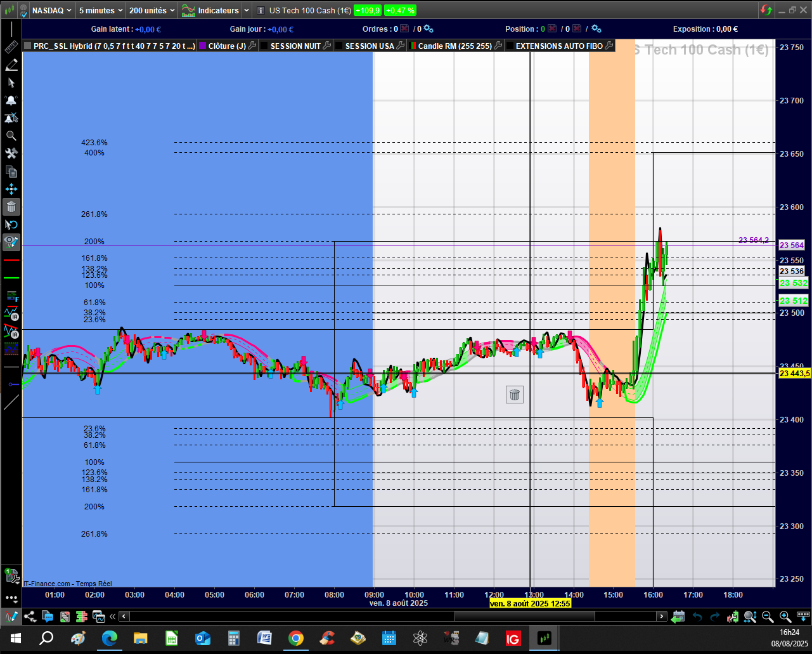The width and height of the screenshot is (812, 654).
Task: Open Windows Start menu
Action: (x=16, y=638)
